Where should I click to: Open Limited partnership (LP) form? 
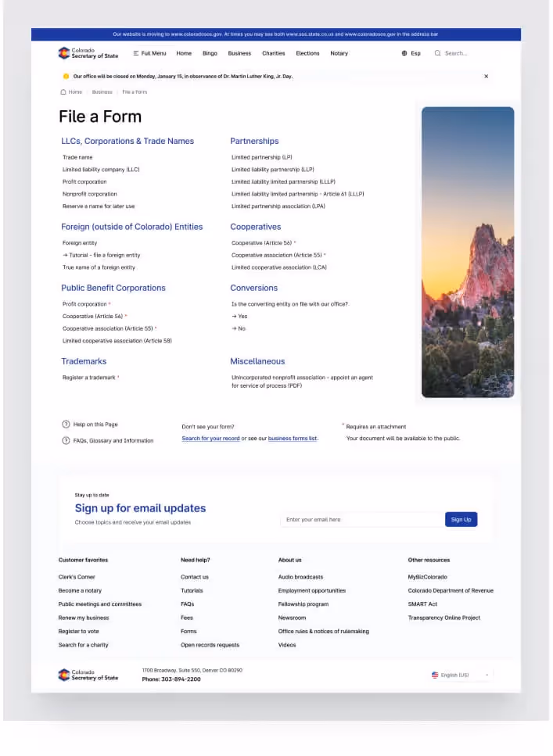coord(261,157)
